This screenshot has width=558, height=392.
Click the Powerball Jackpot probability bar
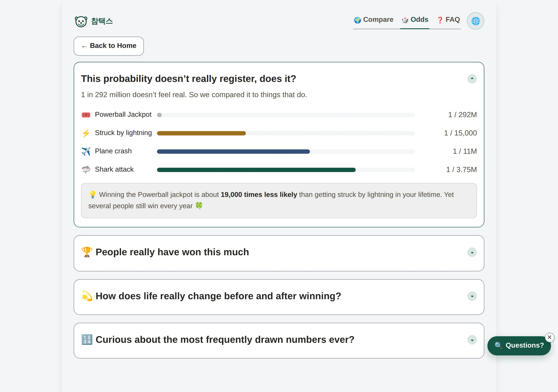[x=286, y=115]
